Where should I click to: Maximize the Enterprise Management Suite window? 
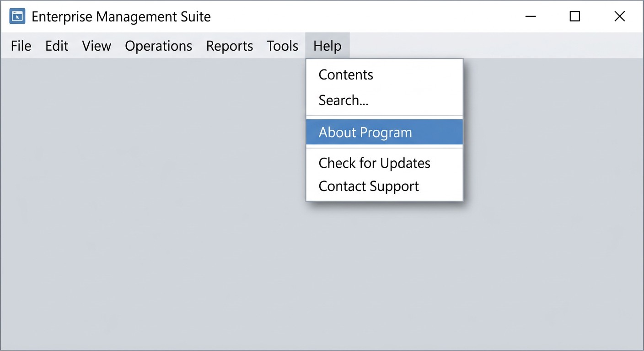pos(575,16)
